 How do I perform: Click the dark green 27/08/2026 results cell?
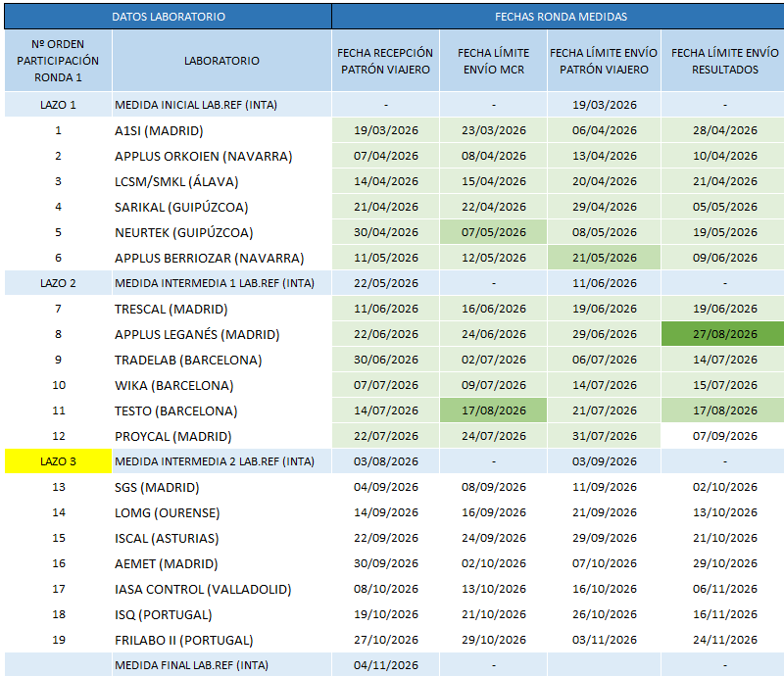[x=724, y=334]
